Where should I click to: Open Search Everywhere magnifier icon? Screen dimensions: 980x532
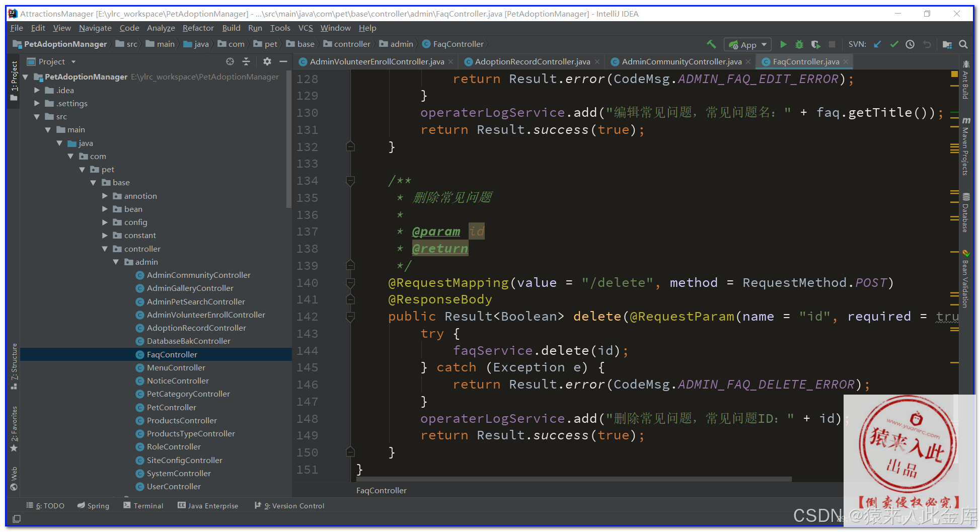[963, 44]
